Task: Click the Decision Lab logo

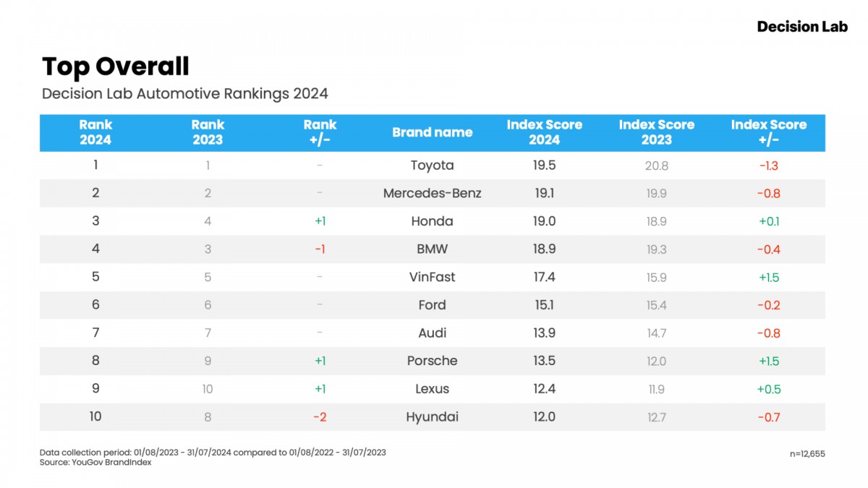Action: click(801, 27)
